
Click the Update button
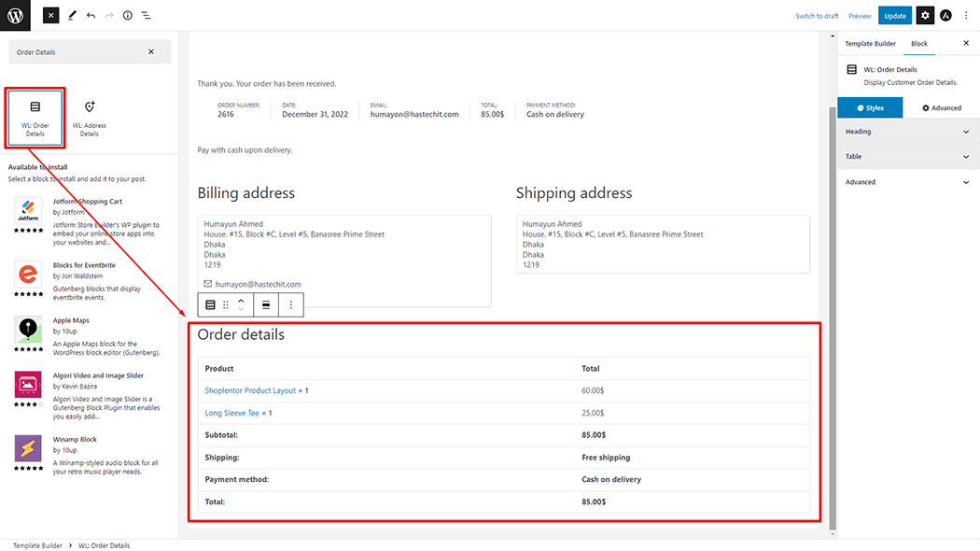[x=894, y=16]
